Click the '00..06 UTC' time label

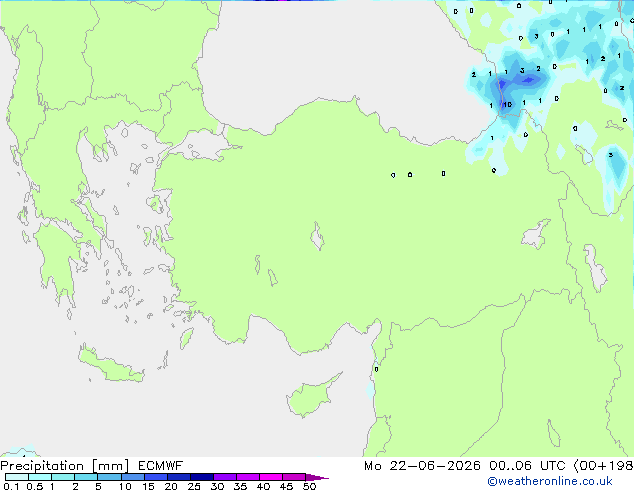pyautogui.click(x=527, y=466)
